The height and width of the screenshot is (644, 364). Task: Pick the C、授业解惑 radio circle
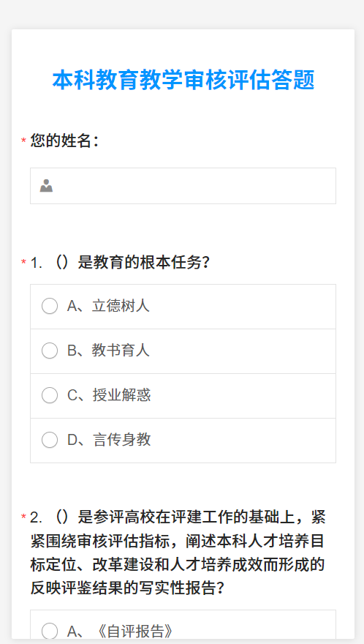pos(50,395)
